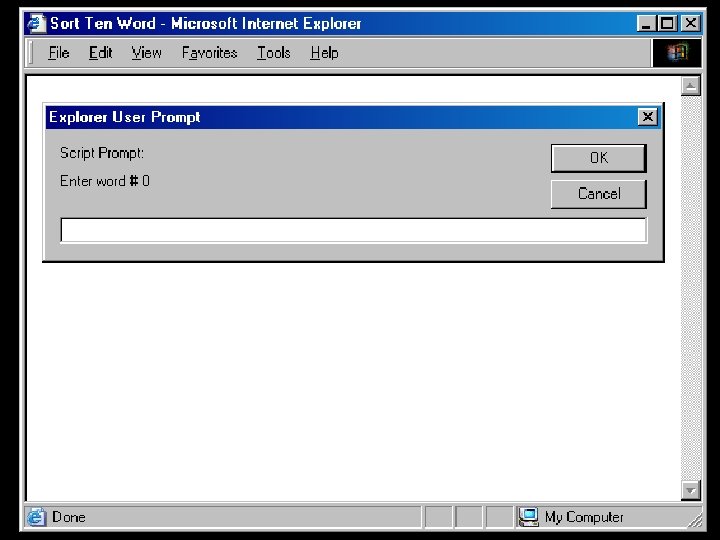Viewport: 720px width, 540px height.
Task: Maximize the Internet Explorer window
Action: pyautogui.click(x=667, y=23)
